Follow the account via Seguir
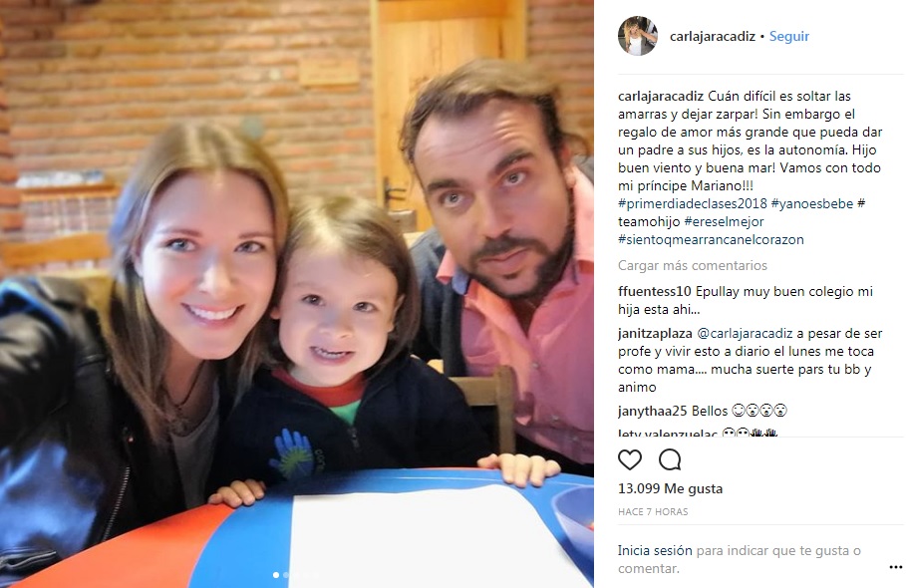 (x=788, y=36)
